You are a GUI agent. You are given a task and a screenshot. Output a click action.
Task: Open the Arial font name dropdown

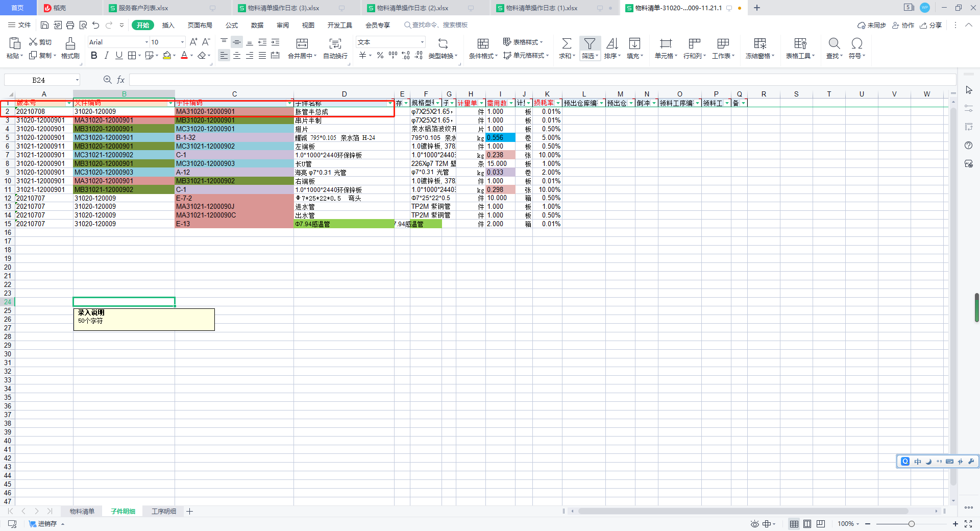click(x=147, y=42)
